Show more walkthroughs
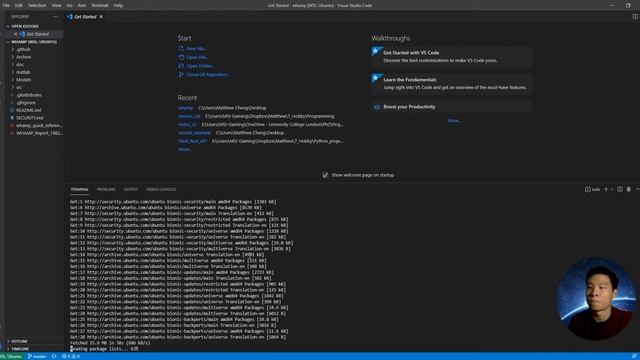 454,121
